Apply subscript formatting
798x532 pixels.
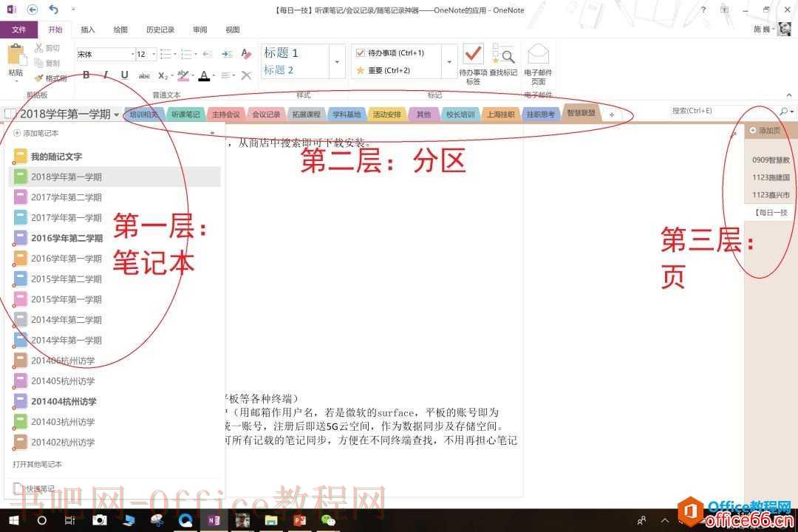tap(163, 76)
